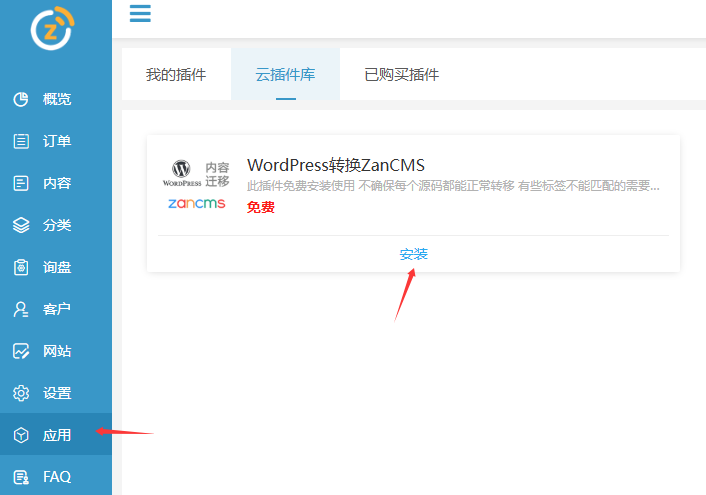Click the plugin description text
Screen dimensions: 706x495
pos(453,186)
